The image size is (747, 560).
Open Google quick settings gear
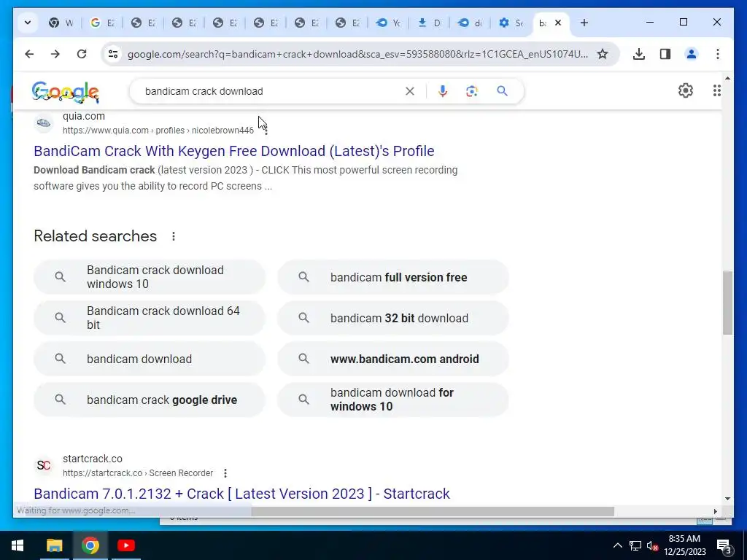686,90
